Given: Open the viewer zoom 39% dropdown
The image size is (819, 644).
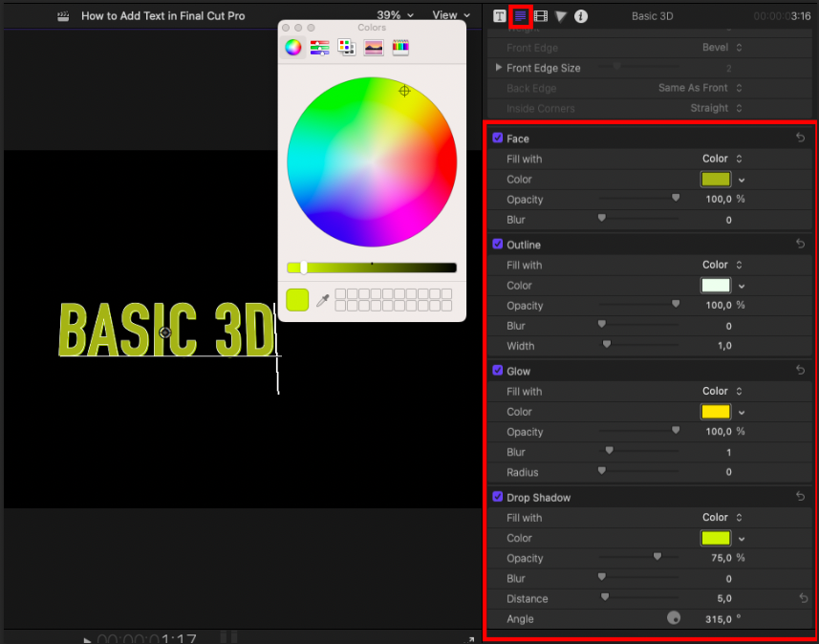Looking at the screenshot, I should tap(396, 15).
